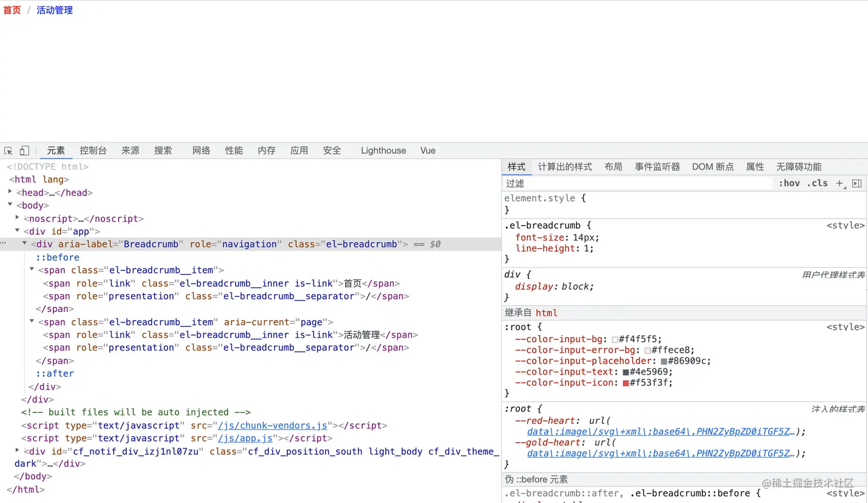Expand the cf_notif_div element node

17,451
